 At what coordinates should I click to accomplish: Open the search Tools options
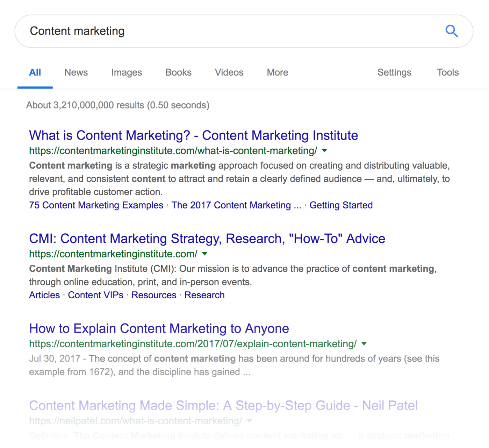pos(448,72)
